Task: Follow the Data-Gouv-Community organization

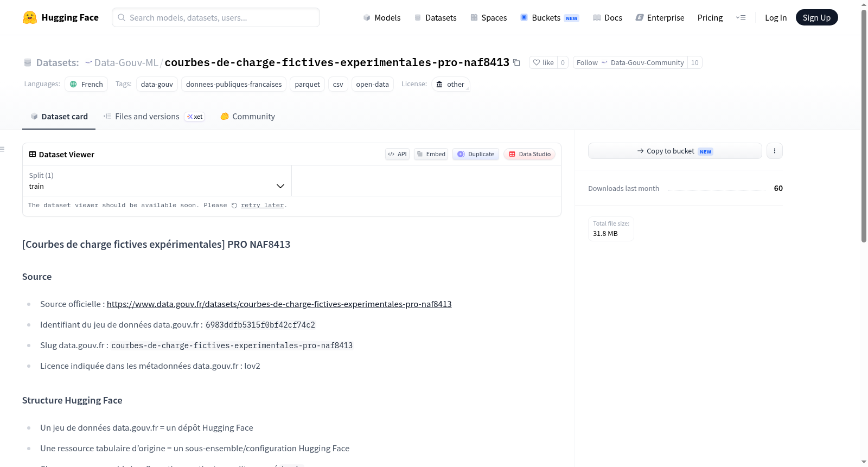Action: tap(630, 63)
